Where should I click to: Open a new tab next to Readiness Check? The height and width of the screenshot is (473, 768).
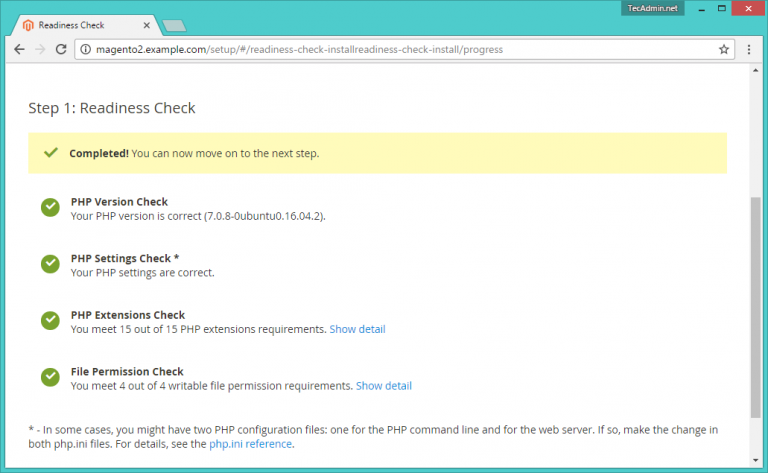pyautogui.click(x=173, y=24)
